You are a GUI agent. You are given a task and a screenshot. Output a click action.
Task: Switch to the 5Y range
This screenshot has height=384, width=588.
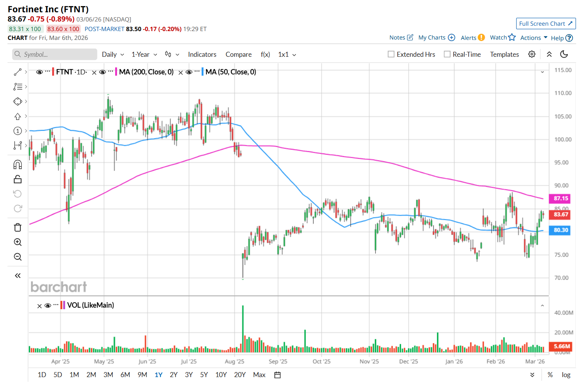[204, 375]
